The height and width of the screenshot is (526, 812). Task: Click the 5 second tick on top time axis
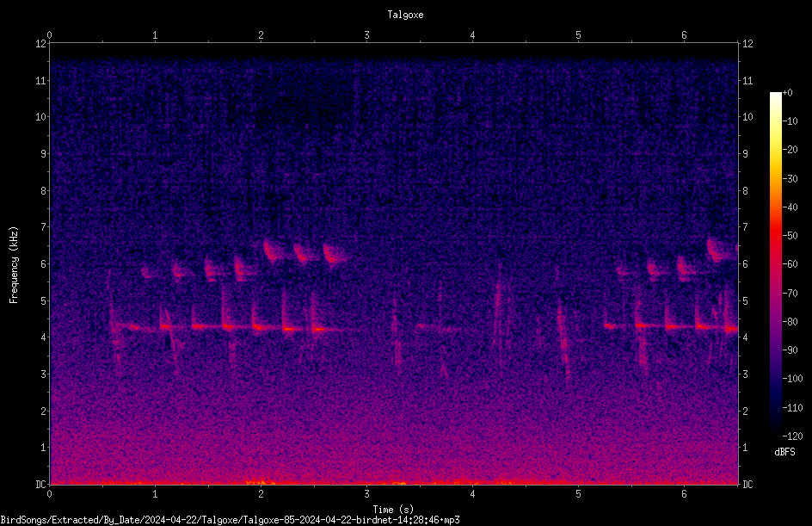(578, 35)
